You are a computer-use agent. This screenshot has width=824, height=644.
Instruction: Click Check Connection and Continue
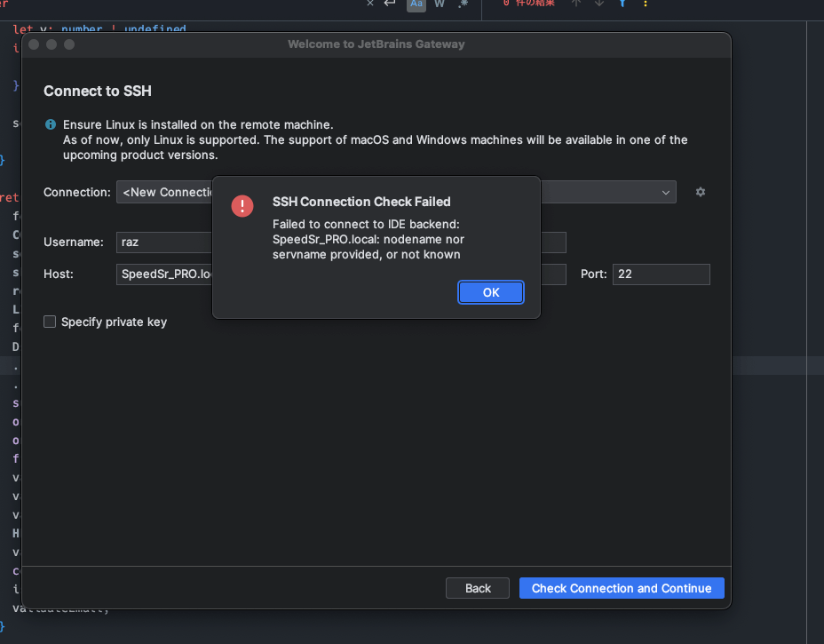622,588
